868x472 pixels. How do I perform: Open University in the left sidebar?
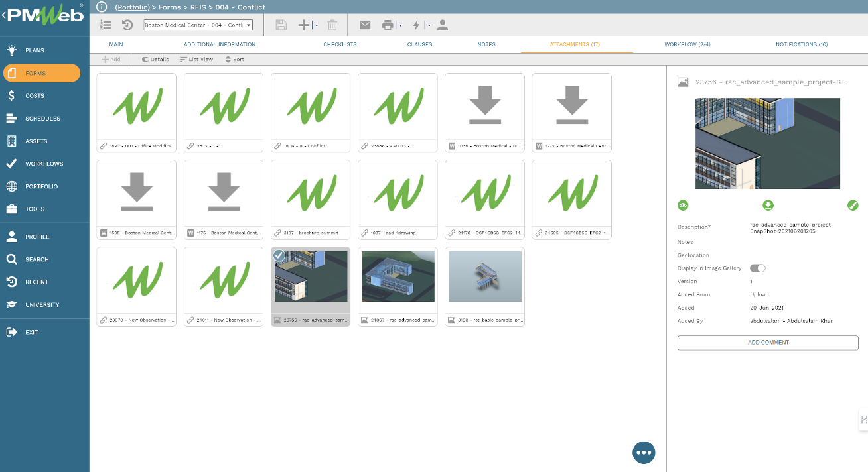[x=44, y=305]
